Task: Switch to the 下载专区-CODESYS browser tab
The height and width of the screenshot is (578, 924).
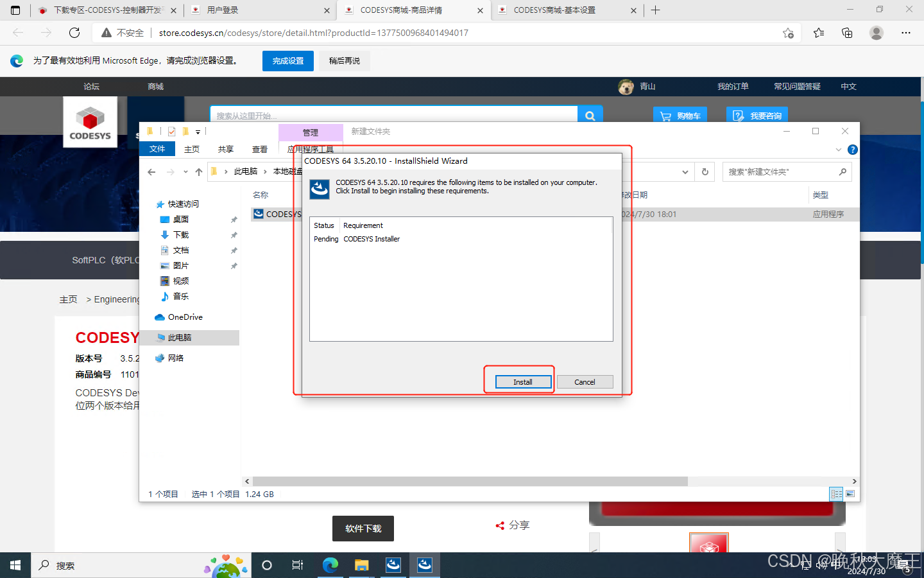Action: pos(107,10)
